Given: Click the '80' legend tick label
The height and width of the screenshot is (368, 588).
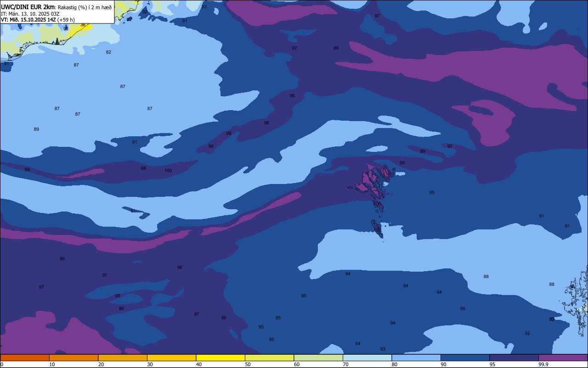Looking at the screenshot, I should tap(395, 364).
